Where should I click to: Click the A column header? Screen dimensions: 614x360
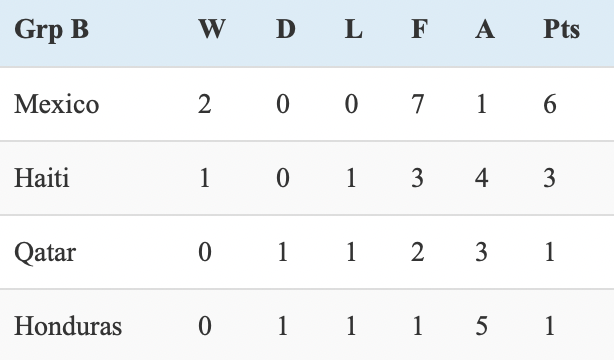click(x=485, y=29)
